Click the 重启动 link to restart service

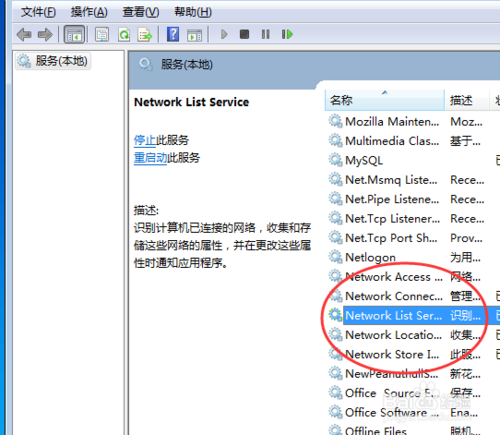coord(150,157)
